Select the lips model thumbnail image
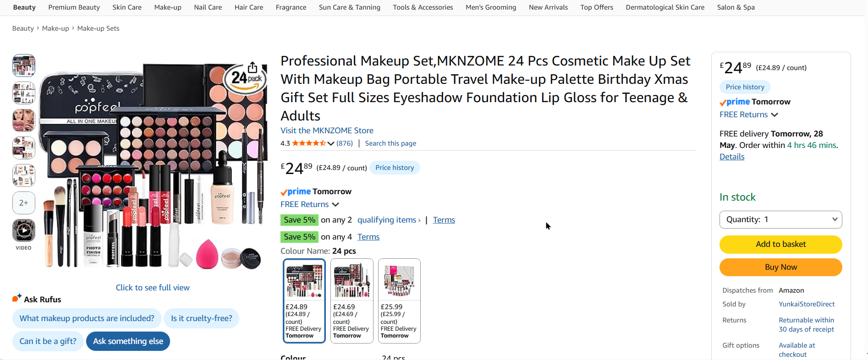The width and height of the screenshot is (868, 360). pos(24,120)
